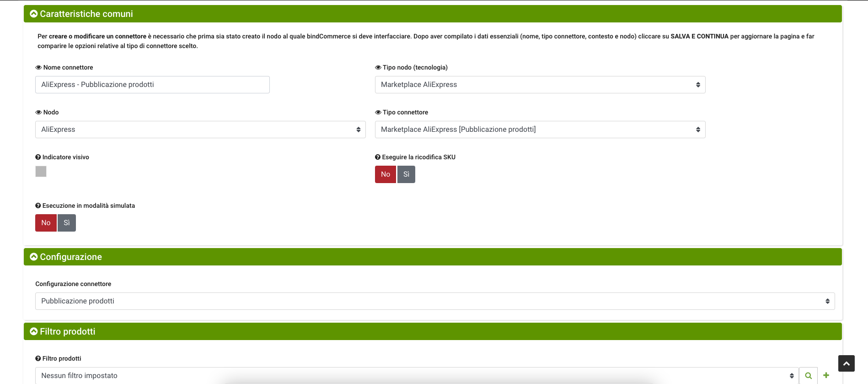The height and width of the screenshot is (384, 868).
Task: Click the scroll-to-top arrow button
Action: (x=846, y=363)
